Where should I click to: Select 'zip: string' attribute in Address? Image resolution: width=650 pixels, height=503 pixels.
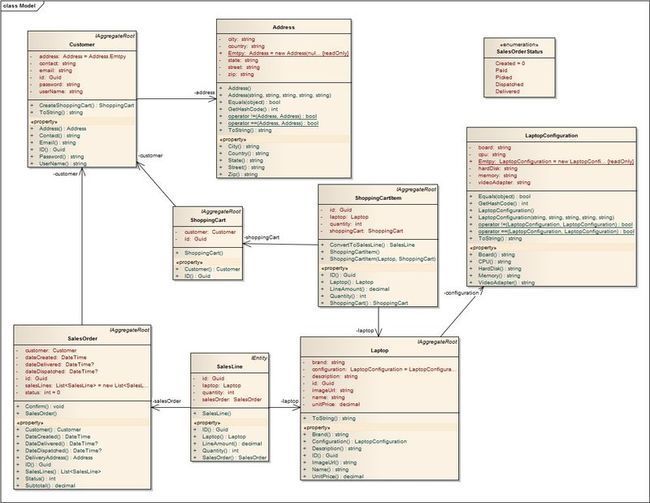(241, 74)
